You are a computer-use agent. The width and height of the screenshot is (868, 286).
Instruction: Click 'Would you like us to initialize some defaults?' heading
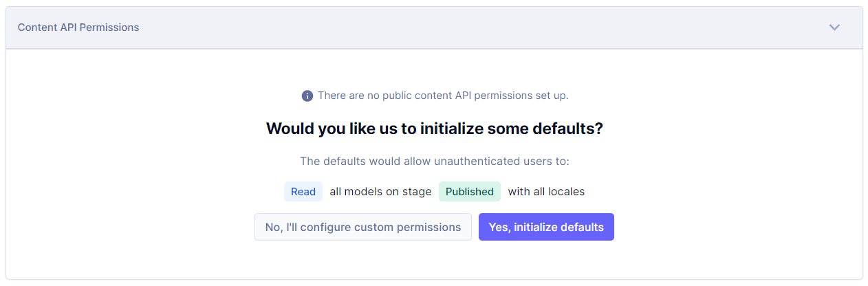tap(434, 129)
